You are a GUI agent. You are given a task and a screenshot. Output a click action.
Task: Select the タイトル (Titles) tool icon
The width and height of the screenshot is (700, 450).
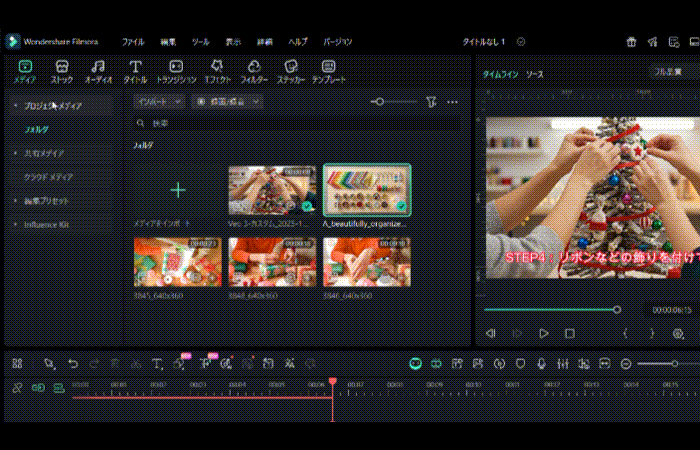[135, 66]
